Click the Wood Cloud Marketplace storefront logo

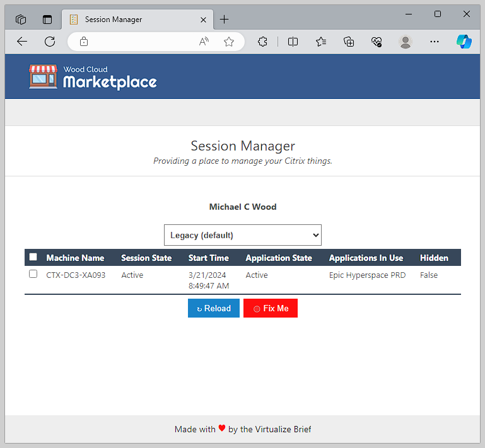(43, 77)
